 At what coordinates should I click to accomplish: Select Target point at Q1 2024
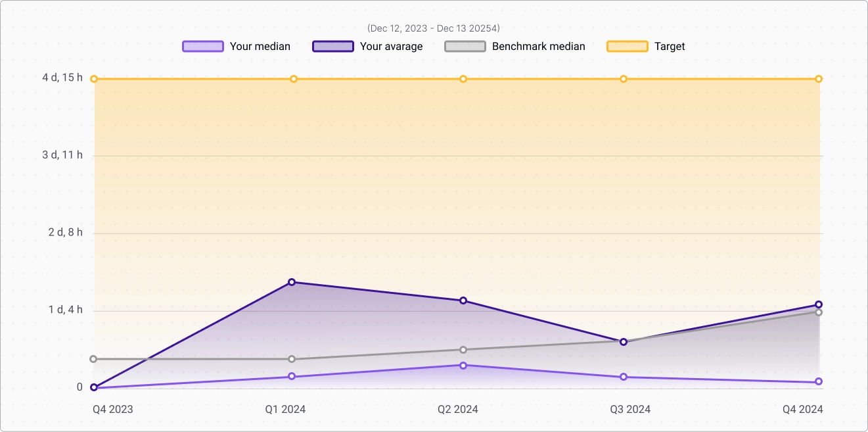(294, 79)
